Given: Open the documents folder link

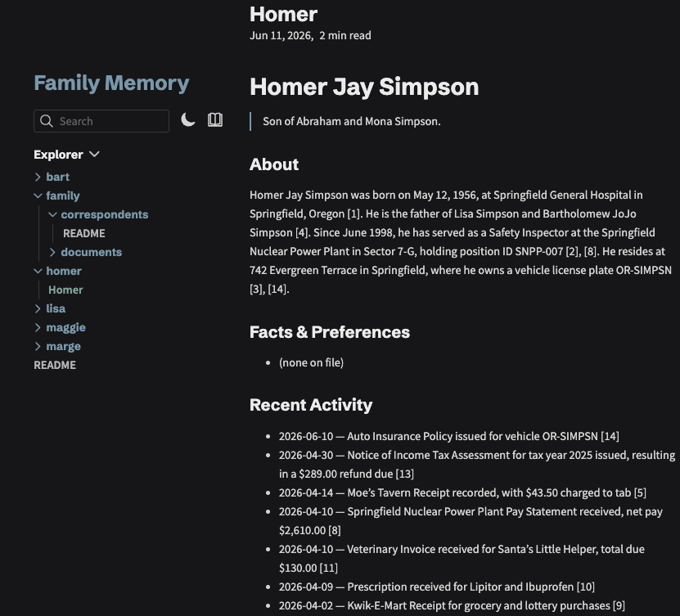Looking at the screenshot, I should pyautogui.click(x=92, y=252).
